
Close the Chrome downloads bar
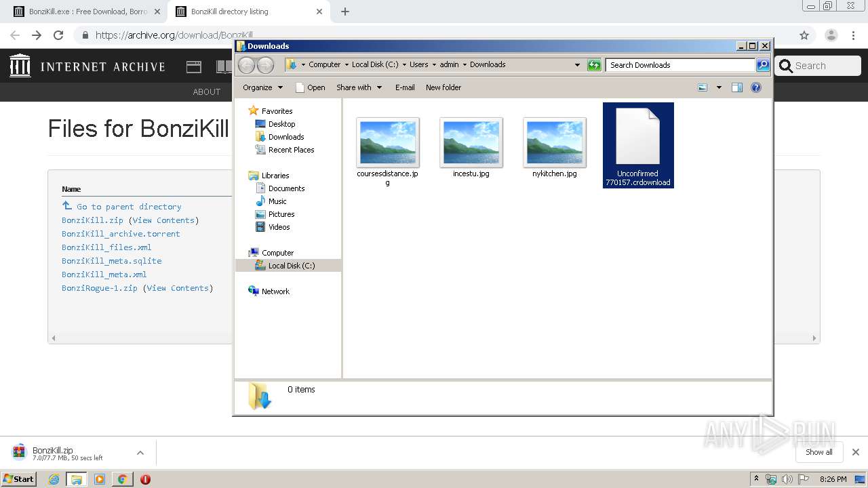(856, 452)
